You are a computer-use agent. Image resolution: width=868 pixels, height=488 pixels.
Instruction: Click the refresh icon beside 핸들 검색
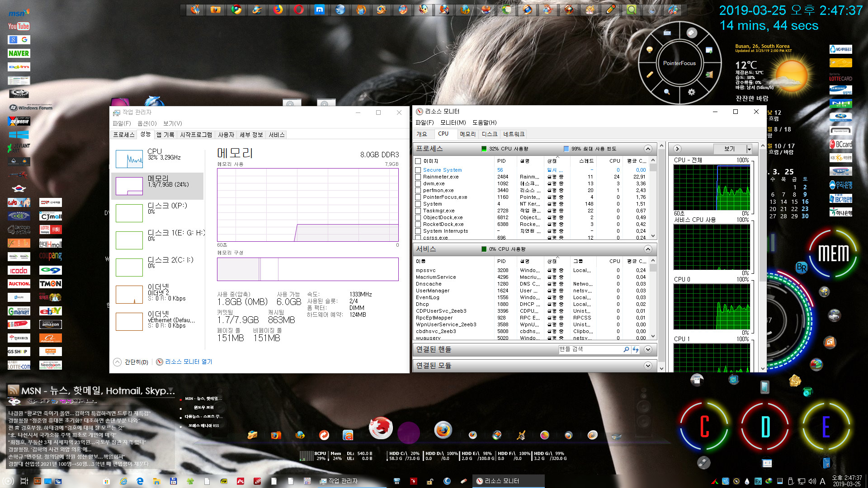[x=636, y=349]
